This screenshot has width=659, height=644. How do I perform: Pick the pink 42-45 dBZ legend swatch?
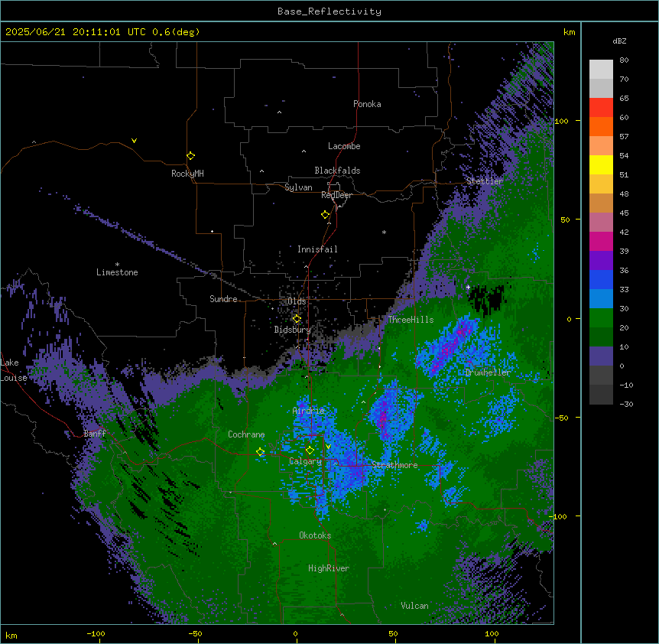[x=601, y=223]
